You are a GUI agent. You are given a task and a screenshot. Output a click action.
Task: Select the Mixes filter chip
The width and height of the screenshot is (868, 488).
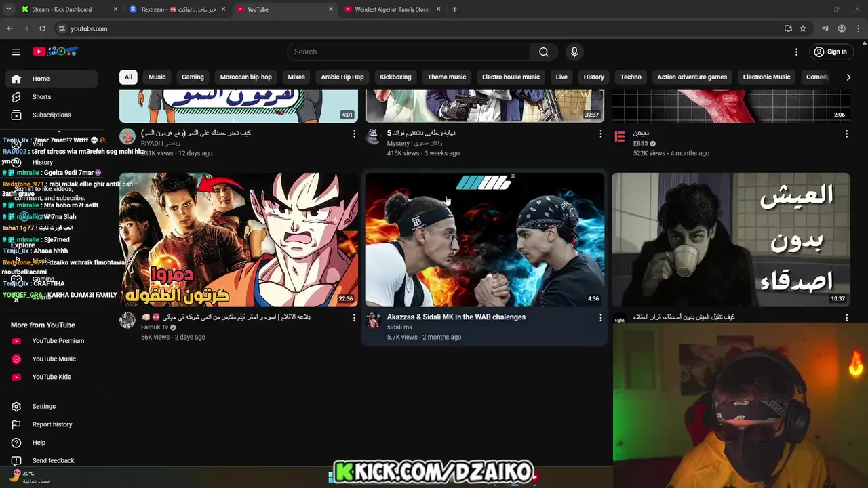(296, 77)
